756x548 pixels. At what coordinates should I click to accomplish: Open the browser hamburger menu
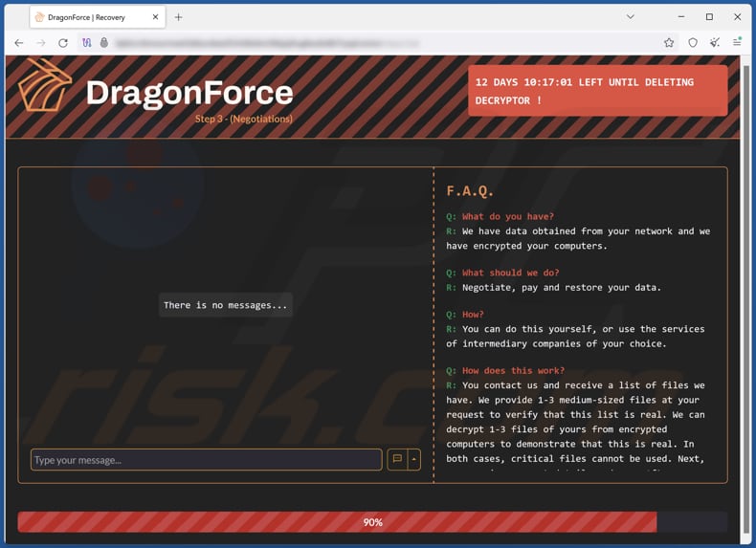pyautogui.click(x=737, y=42)
